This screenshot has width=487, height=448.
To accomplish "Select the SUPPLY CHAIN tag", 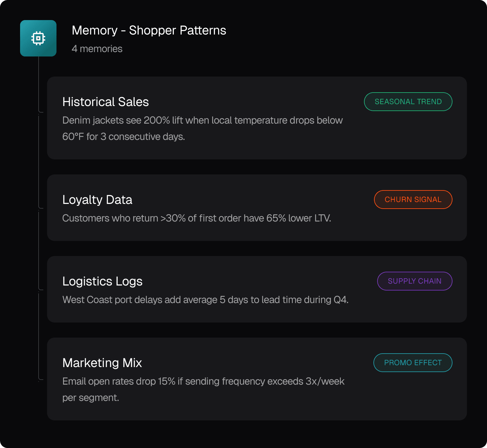I will pos(415,281).
